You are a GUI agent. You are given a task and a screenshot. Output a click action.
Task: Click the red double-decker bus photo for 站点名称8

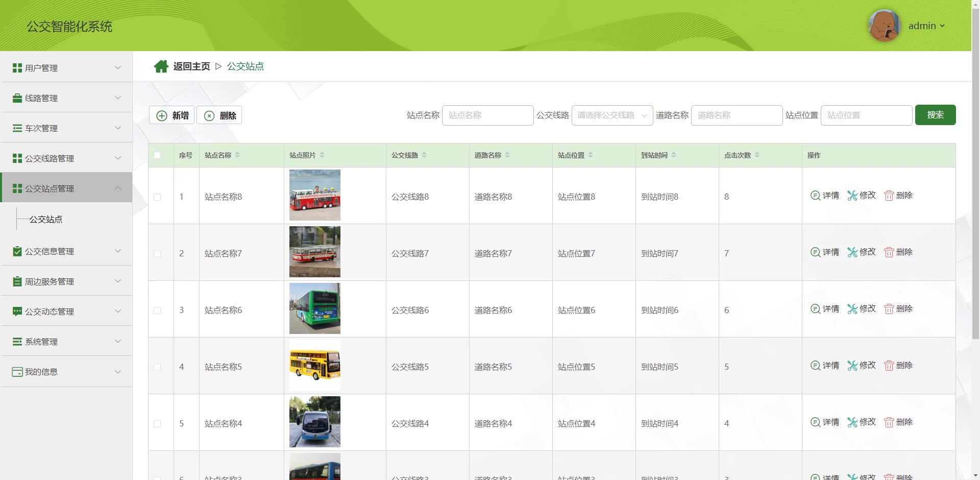click(315, 195)
